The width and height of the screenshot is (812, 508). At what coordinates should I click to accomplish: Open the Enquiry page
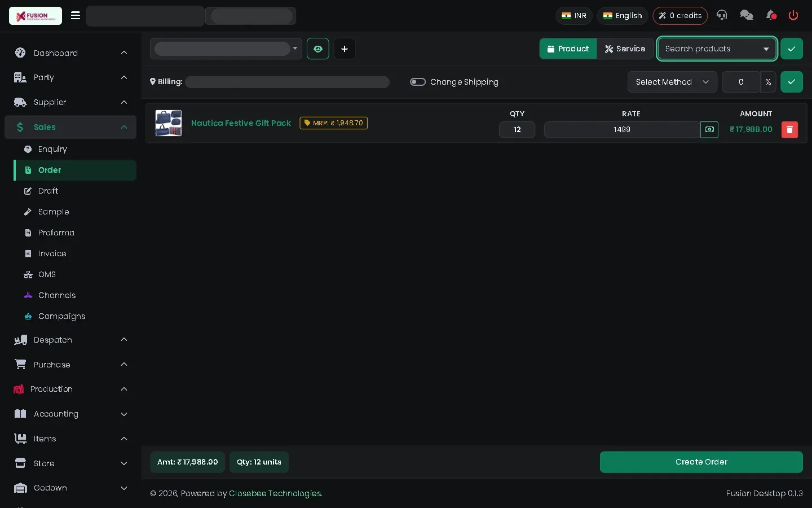[x=75, y=149]
